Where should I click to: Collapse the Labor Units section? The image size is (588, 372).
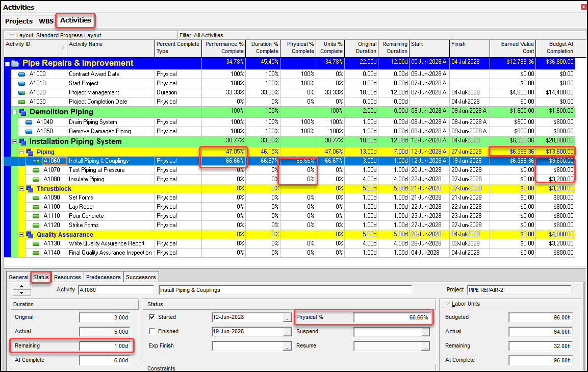[447, 304]
